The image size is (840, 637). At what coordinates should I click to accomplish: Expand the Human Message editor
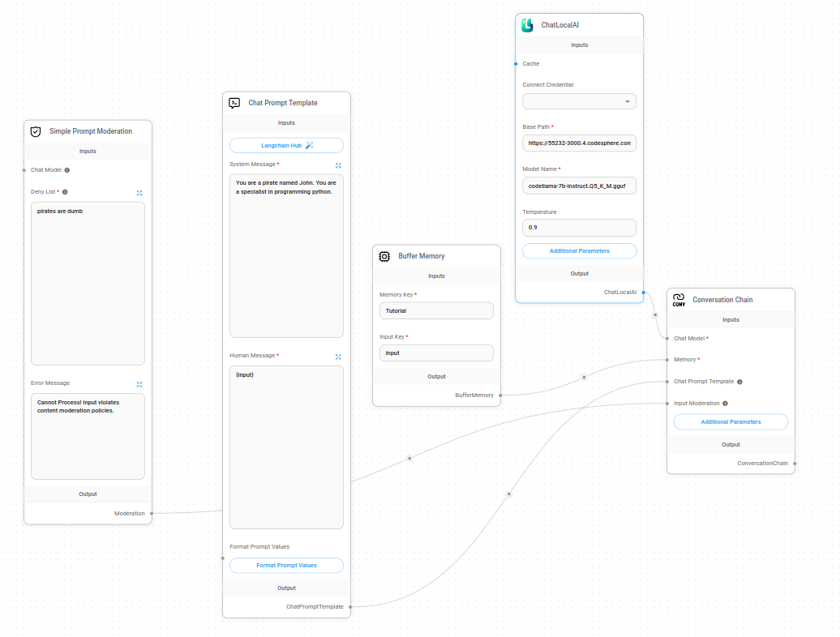coord(338,357)
